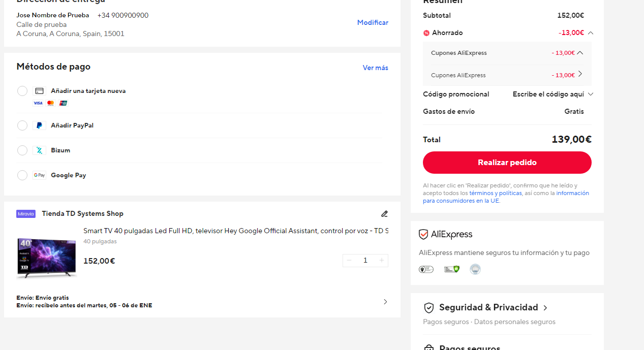Click the Escribe el código aquí text
This screenshot has width=644, height=350.
[x=548, y=94]
